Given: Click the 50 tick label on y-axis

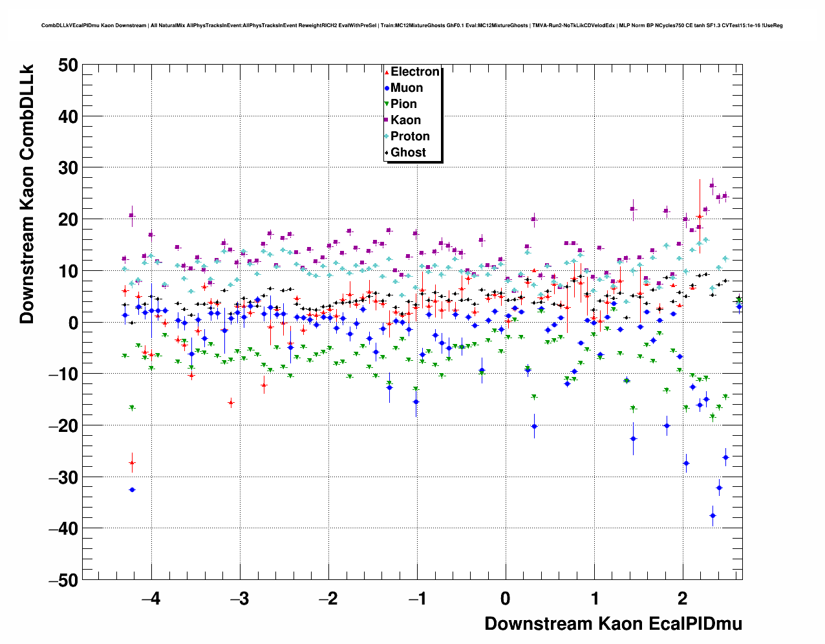Looking at the screenshot, I should point(68,65).
